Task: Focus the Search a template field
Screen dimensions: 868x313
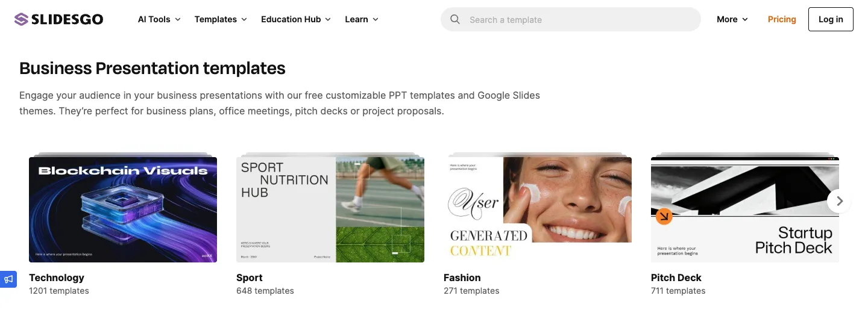Action: [571, 19]
